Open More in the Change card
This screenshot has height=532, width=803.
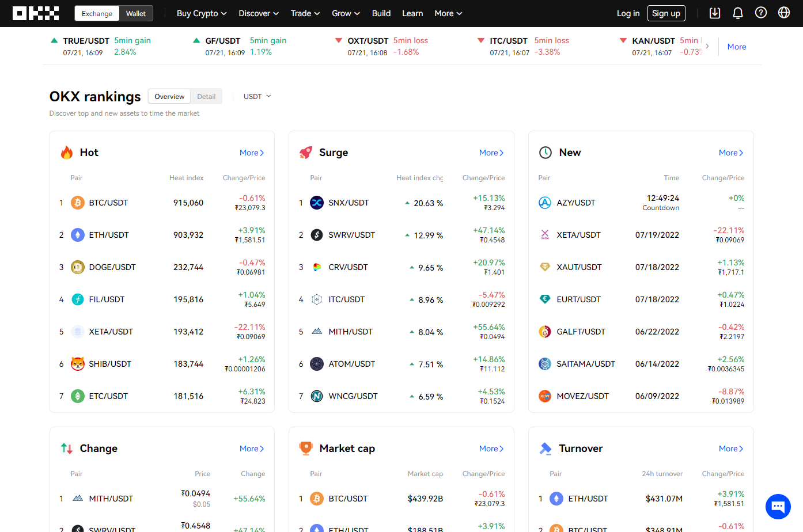[x=252, y=449]
